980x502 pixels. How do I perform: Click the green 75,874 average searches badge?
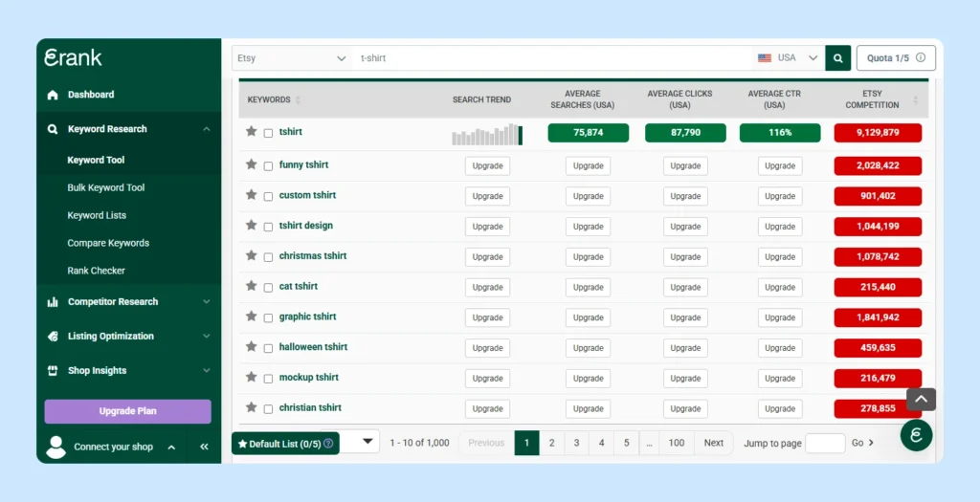tap(589, 133)
